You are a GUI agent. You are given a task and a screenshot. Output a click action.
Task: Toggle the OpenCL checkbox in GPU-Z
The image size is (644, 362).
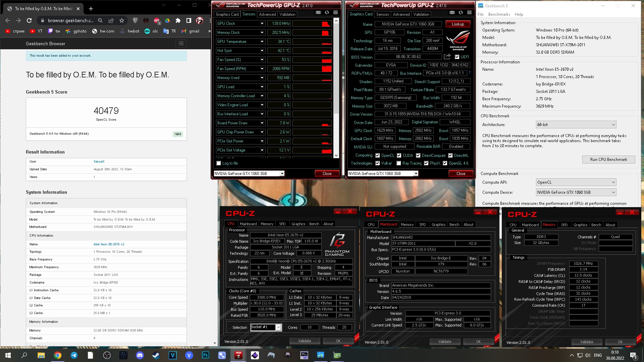pyautogui.click(x=378, y=156)
